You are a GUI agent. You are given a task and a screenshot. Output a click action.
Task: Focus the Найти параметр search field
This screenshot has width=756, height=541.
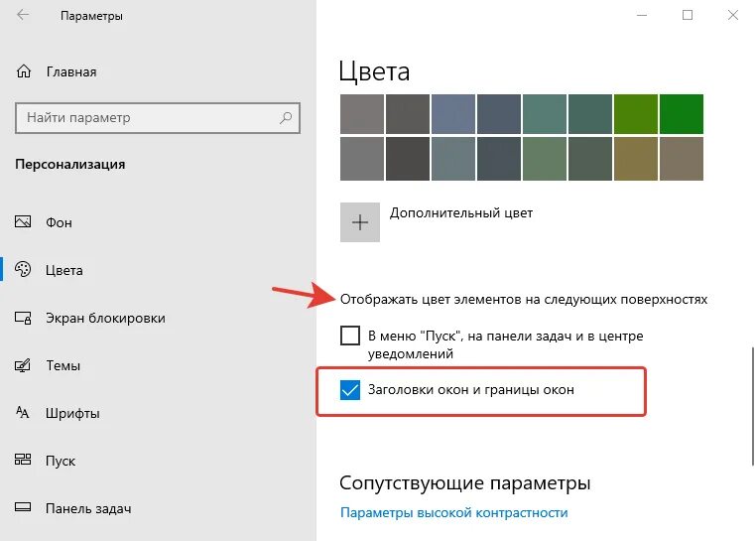(158, 118)
